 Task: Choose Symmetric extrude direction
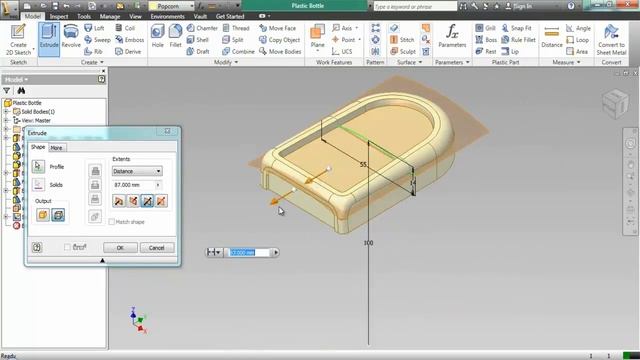pos(147,200)
